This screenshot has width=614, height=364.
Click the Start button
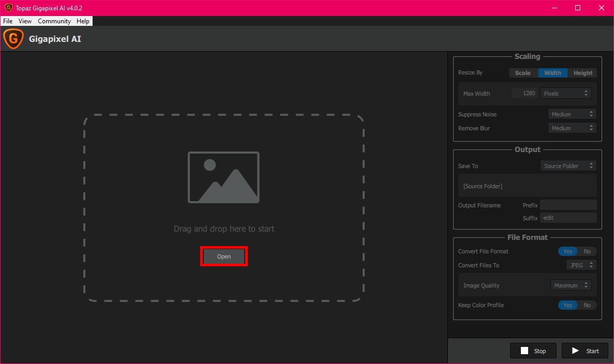click(x=585, y=351)
